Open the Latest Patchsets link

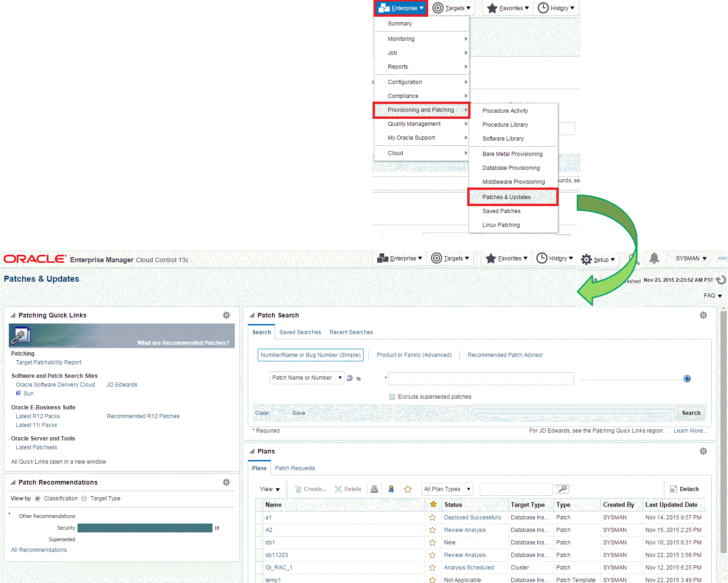36,447
